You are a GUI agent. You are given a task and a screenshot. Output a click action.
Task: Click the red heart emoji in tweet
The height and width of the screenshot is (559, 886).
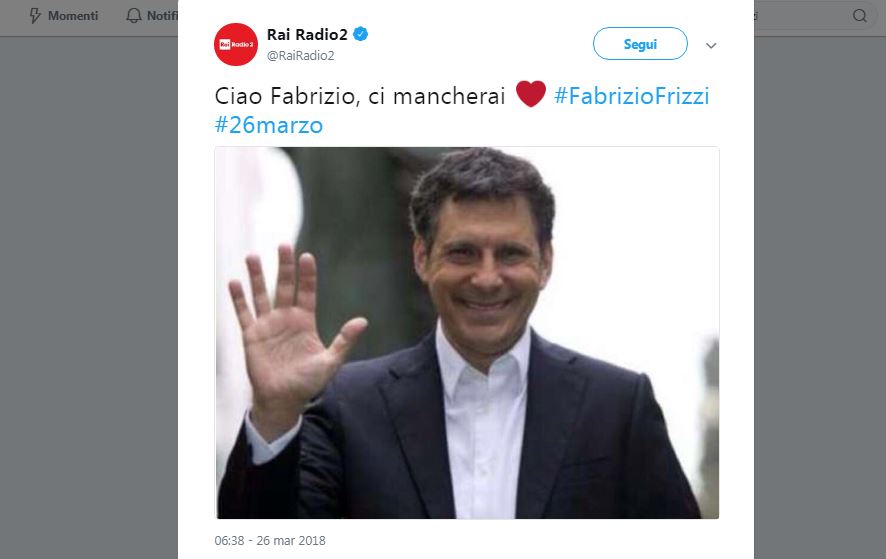tap(531, 94)
